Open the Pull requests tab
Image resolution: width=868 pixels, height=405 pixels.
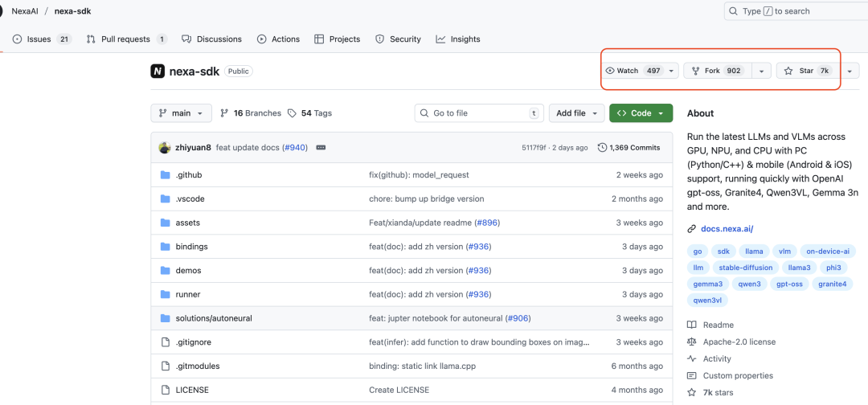[x=127, y=39]
